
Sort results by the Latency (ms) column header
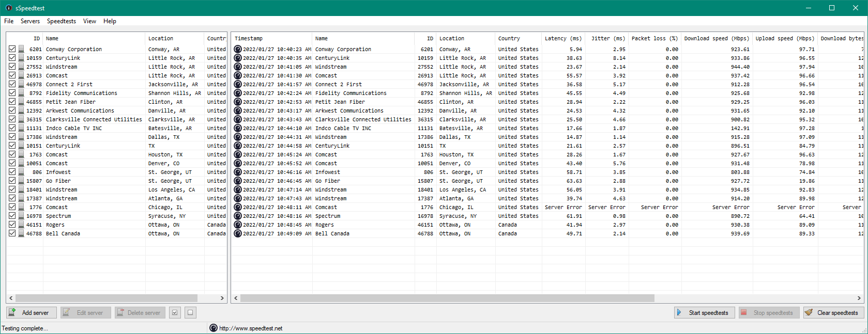click(563, 38)
